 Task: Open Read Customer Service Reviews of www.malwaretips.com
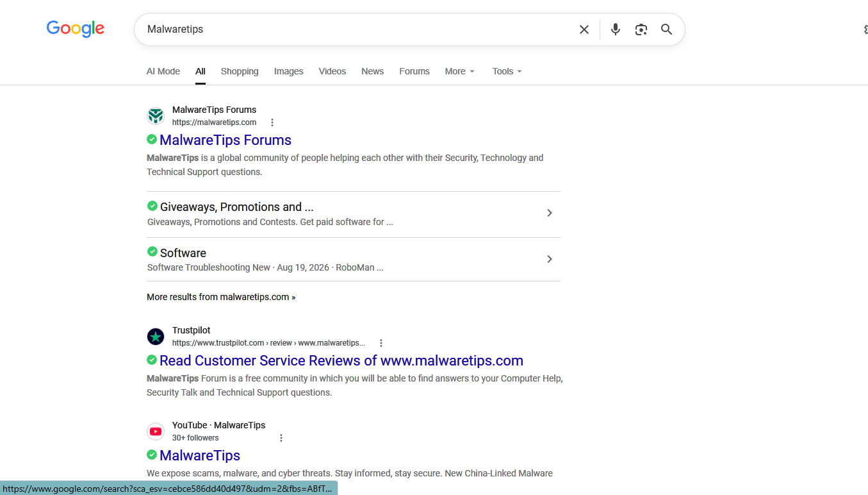tap(341, 360)
